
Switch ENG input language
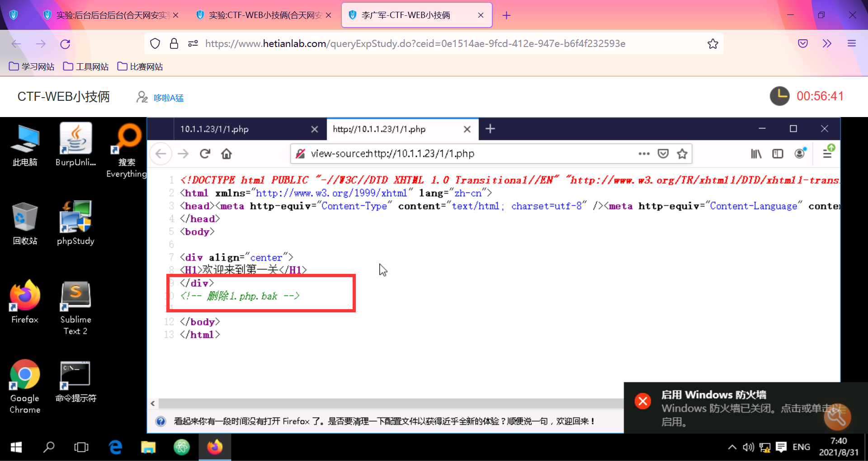(802, 447)
